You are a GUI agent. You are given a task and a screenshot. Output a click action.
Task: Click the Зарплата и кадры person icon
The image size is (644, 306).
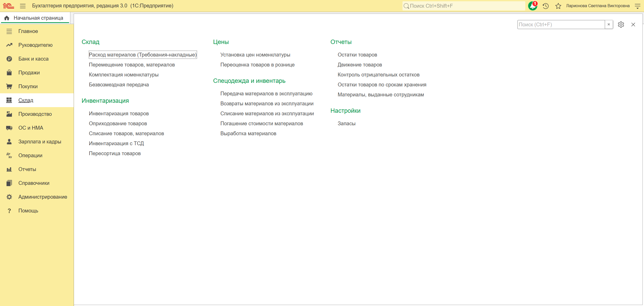point(9,142)
